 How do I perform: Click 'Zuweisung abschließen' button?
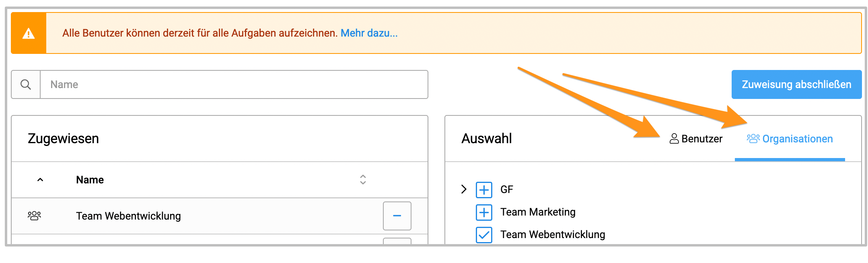pyautogui.click(x=796, y=84)
